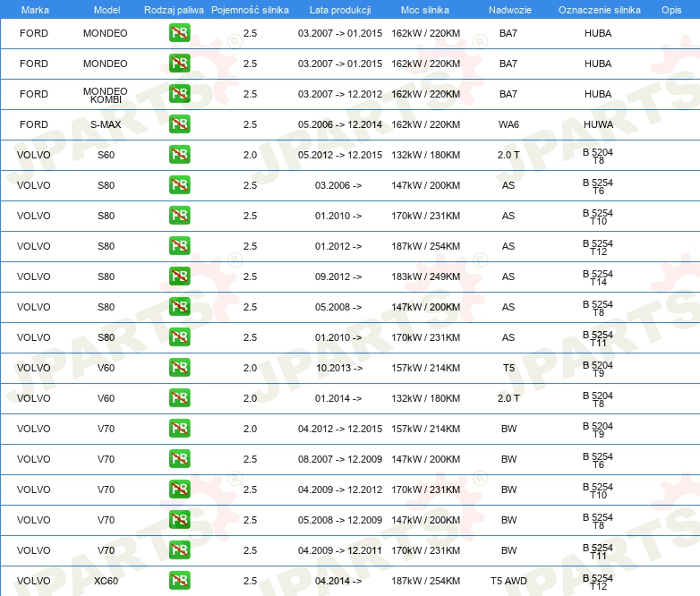Image resolution: width=700 pixels, height=596 pixels.
Task: Click the fuel icon for S80 with engine B 5254 T11
Action: (x=179, y=337)
